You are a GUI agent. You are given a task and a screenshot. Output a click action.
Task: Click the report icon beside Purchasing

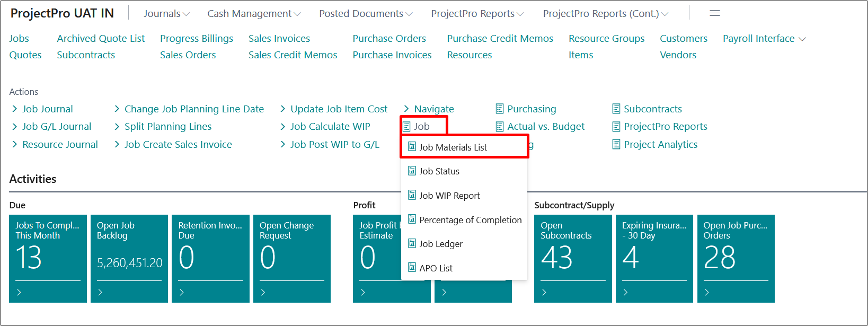pyautogui.click(x=499, y=109)
